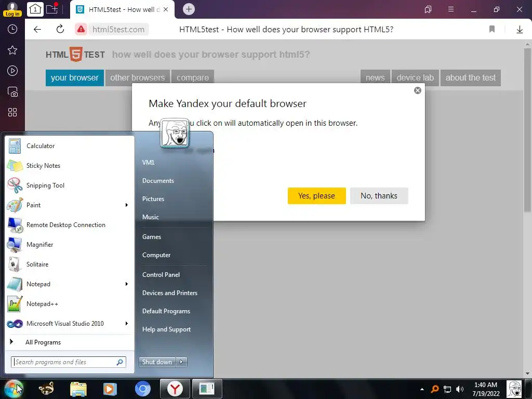Open the about the test tab

[471, 78]
